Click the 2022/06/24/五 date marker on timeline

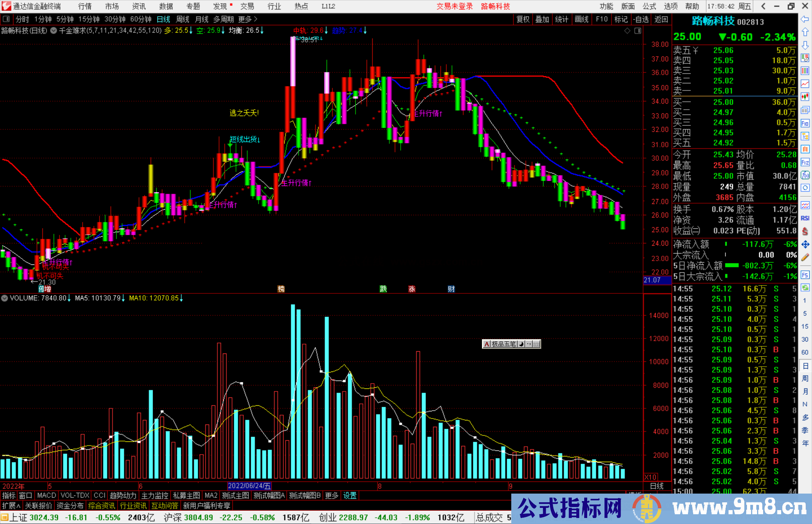coord(249,486)
